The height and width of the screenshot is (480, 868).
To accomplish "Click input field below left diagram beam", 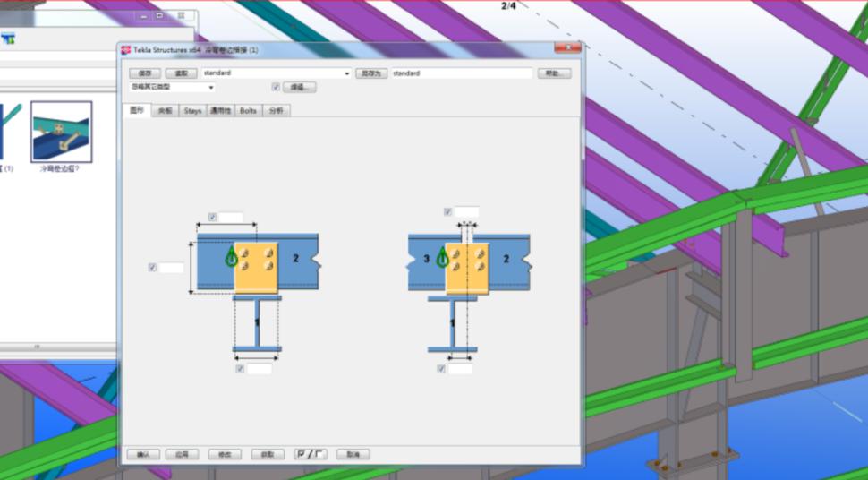I will click(x=260, y=369).
